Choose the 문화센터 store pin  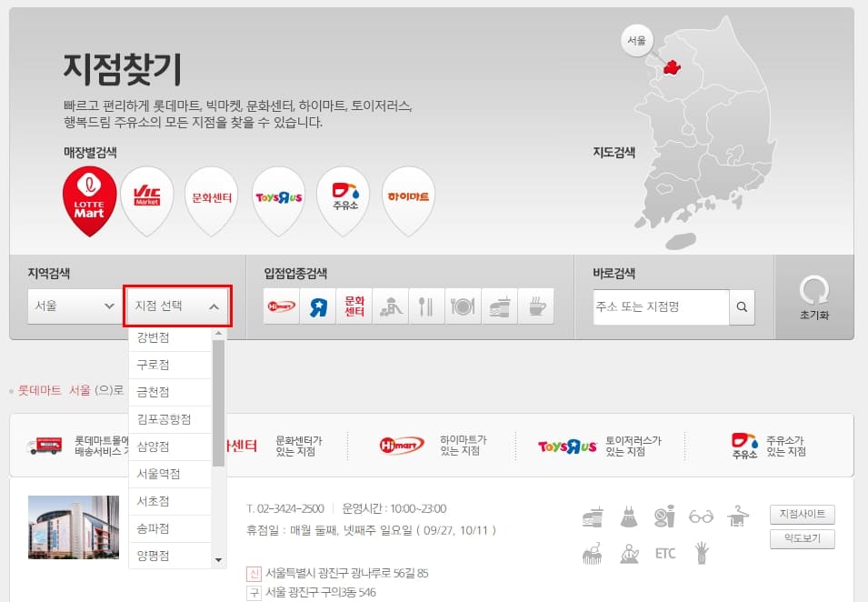tap(212, 201)
